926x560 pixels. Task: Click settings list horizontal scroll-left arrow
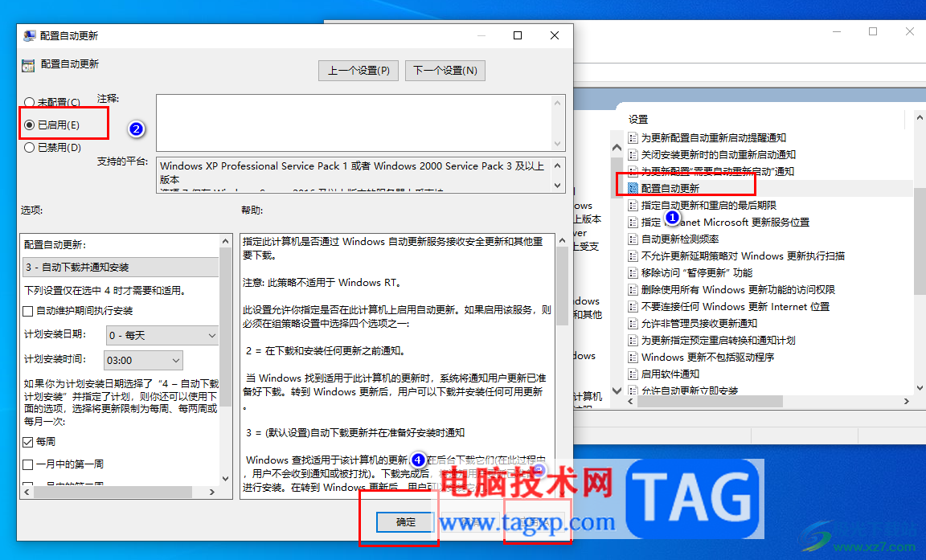click(631, 401)
